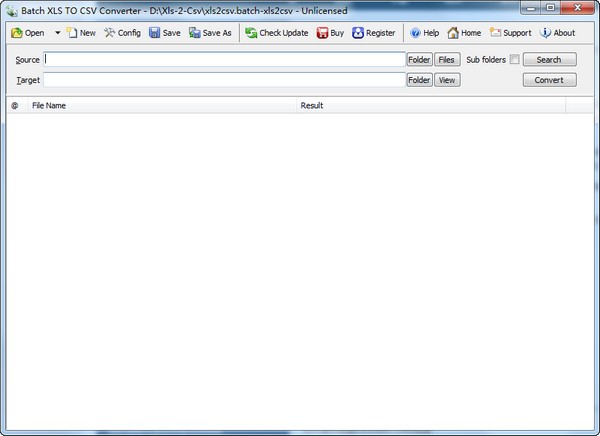This screenshot has width=600, height=436.
Task: Focus the Source path input field
Action: tap(225, 60)
